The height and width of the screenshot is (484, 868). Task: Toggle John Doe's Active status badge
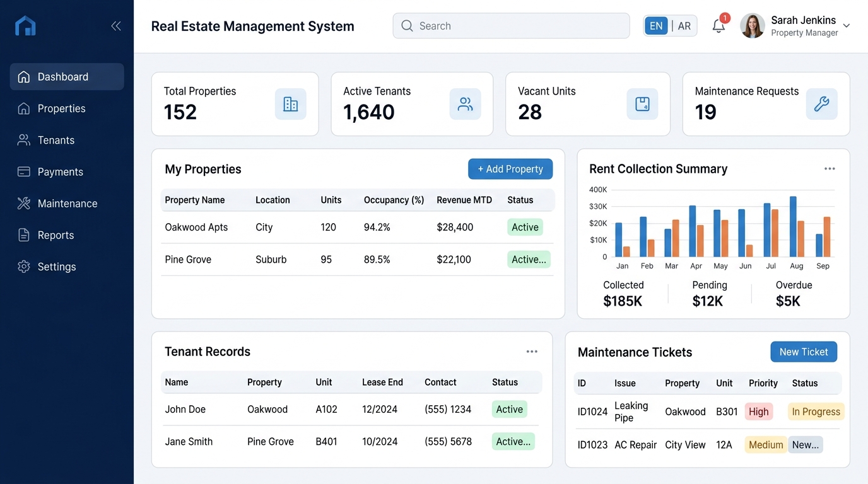point(509,409)
